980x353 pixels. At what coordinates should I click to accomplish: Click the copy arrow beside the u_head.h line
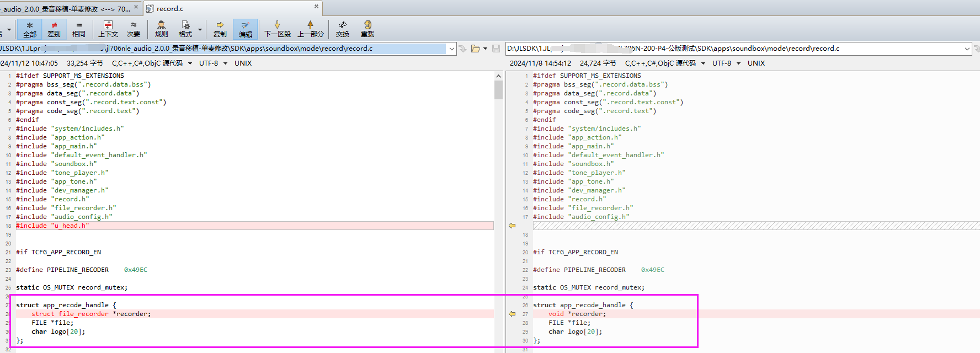point(512,226)
